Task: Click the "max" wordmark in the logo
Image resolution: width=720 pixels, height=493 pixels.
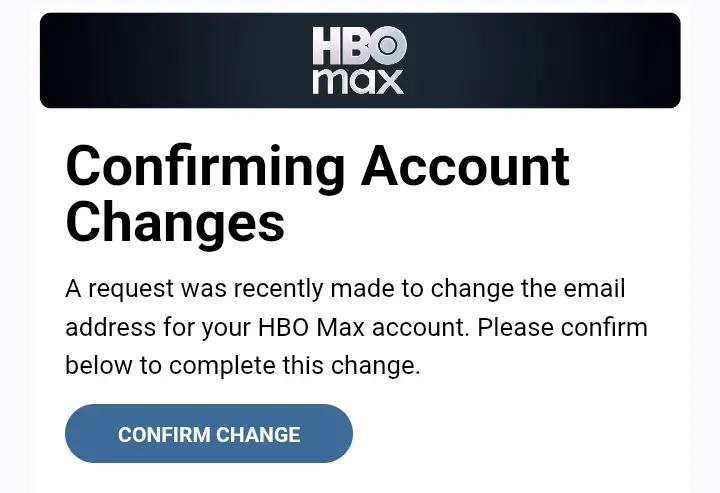Action: point(358,82)
